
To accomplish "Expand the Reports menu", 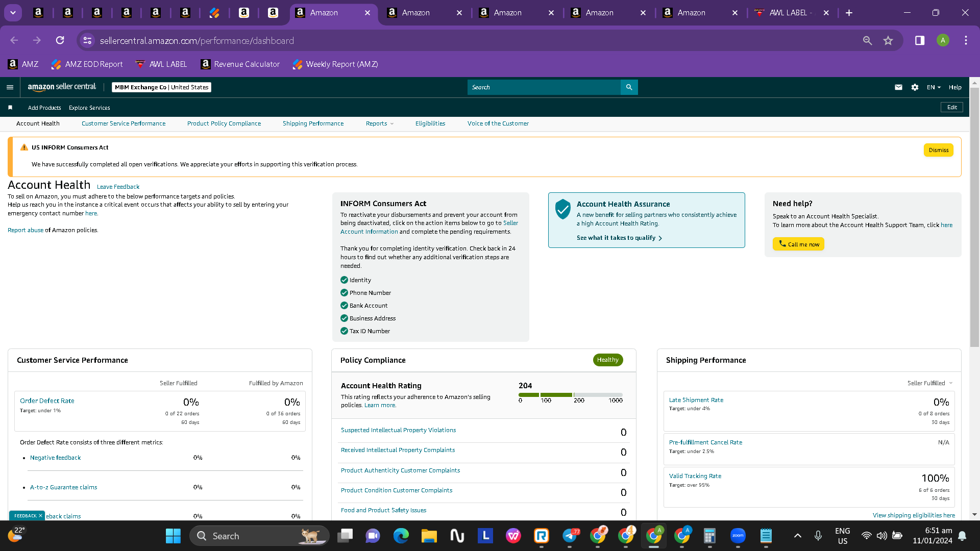I will coord(379,123).
